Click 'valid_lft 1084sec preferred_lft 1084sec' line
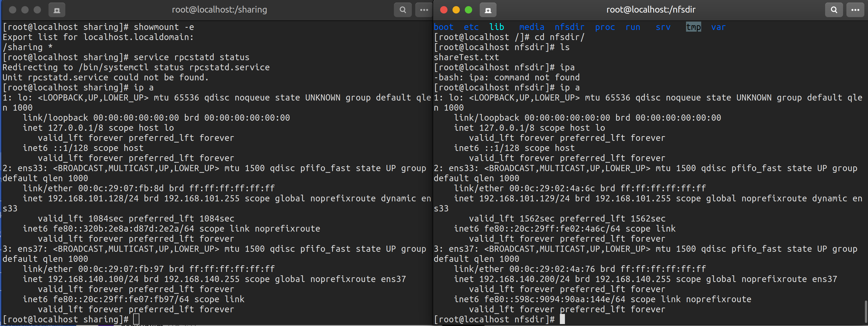 (x=136, y=218)
